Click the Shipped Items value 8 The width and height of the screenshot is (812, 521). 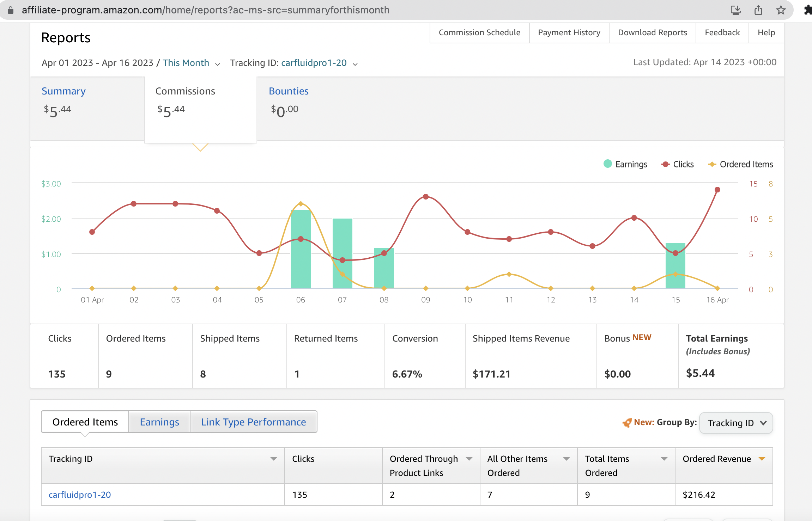[203, 374]
